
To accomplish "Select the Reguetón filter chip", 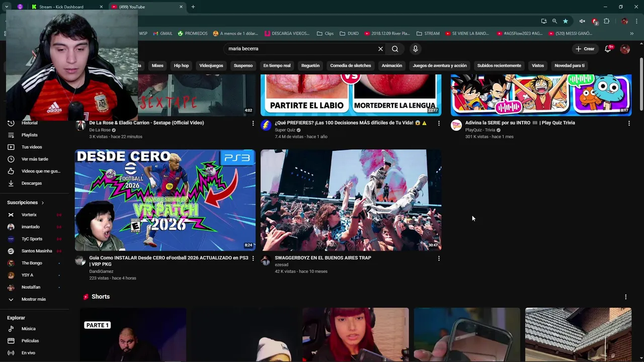I will click(310, 65).
